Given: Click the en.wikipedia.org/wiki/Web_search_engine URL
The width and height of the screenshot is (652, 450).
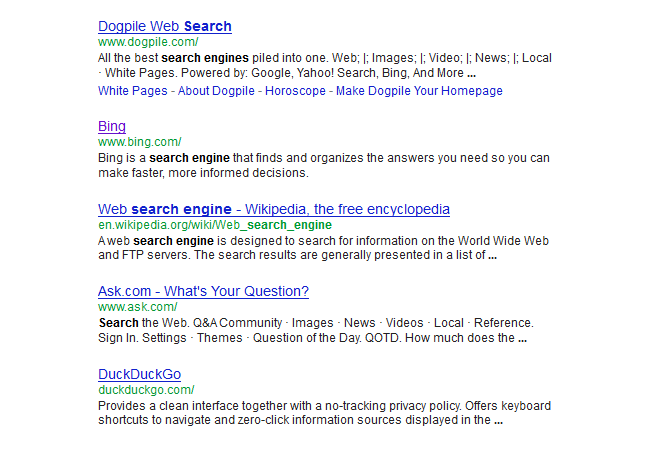Looking at the screenshot, I should (x=215, y=225).
